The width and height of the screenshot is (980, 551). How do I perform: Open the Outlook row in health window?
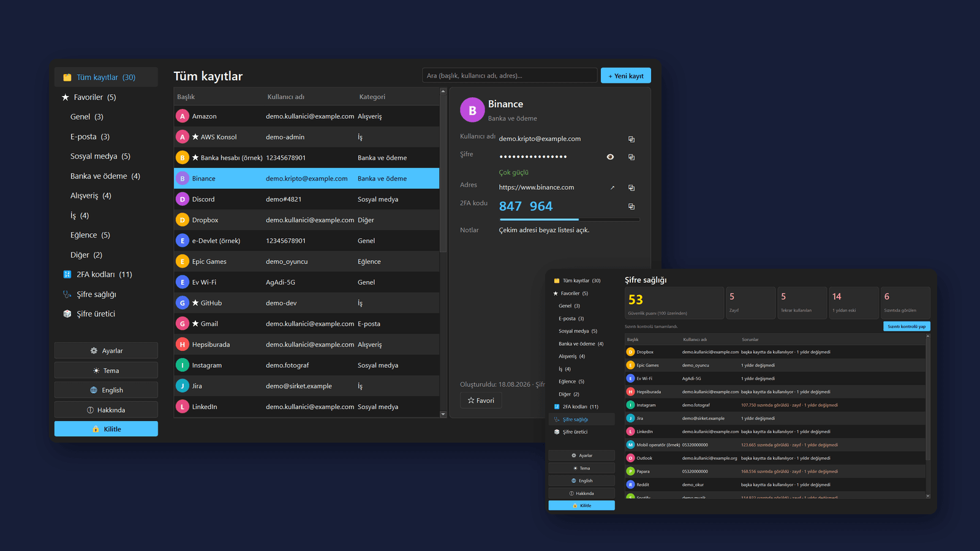pos(775,458)
